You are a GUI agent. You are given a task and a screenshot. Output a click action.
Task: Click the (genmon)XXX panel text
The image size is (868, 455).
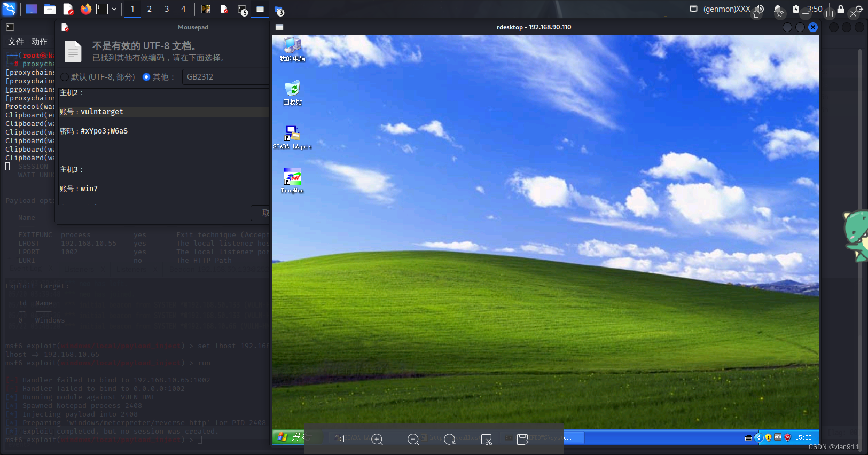[726, 9]
